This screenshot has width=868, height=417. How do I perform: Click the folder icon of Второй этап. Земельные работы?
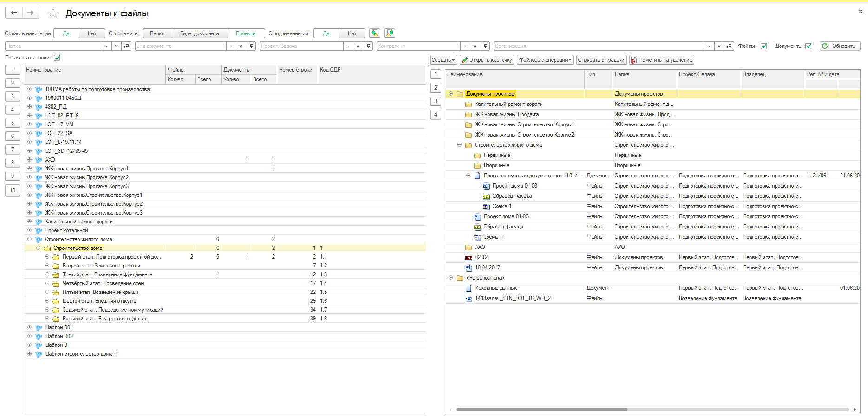click(56, 266)
